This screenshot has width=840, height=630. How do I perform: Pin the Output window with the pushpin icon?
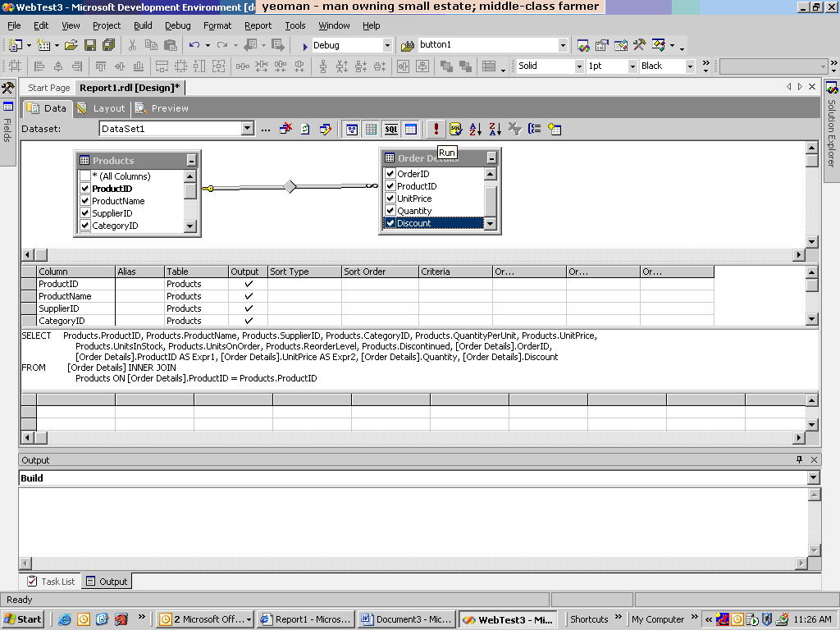[x=799, y=459]
